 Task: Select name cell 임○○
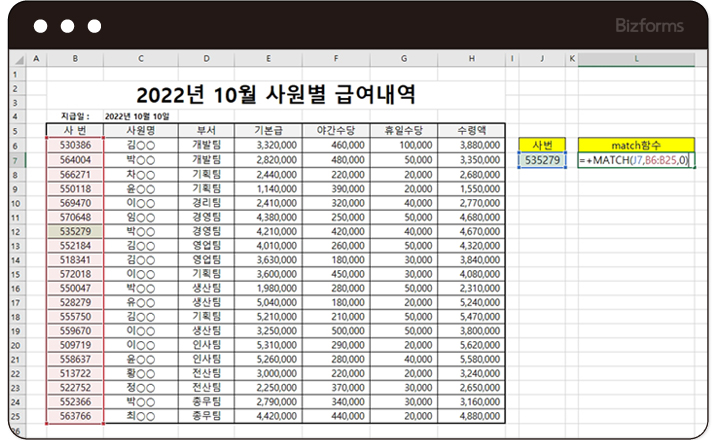[141, 217]
